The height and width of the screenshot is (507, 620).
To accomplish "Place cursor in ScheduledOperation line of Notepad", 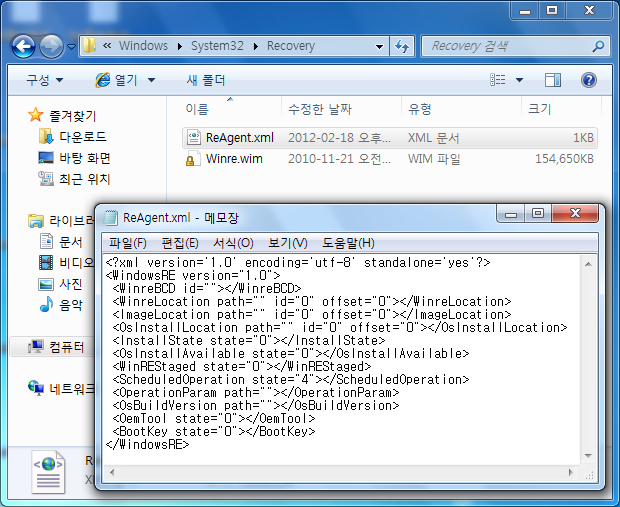I will click(x=291, y=380).
